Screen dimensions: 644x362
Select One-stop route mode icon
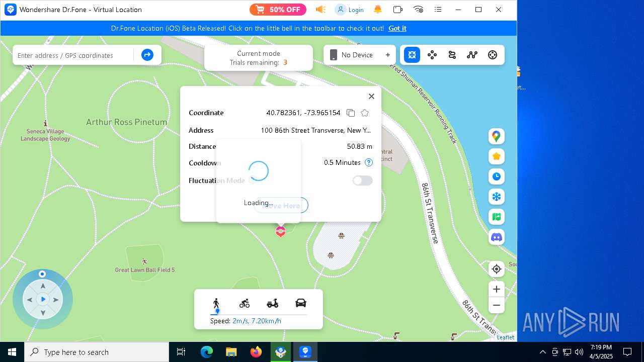pos(432,55)
